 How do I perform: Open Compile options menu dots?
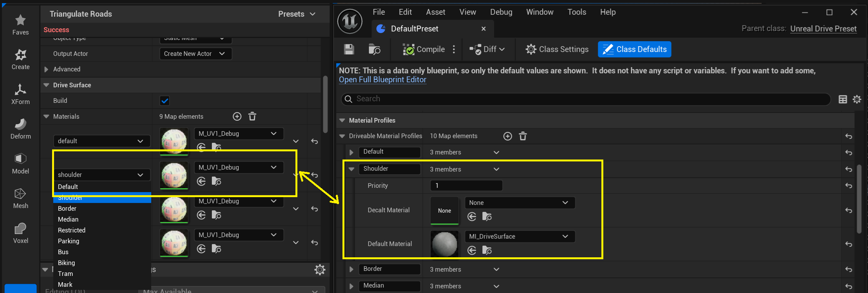(x=454, y=49)
